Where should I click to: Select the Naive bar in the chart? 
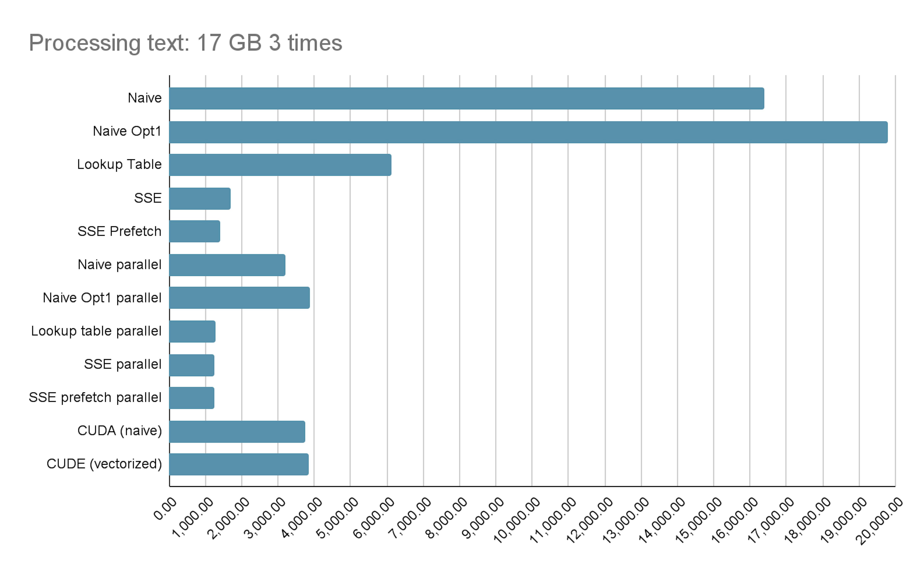(466, 99)
